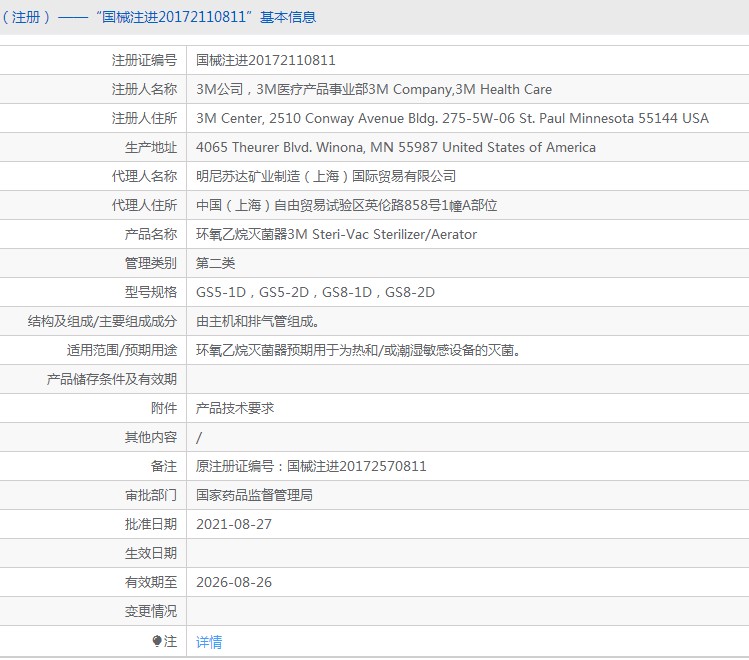The height and width of the screenshot is (660, 749).
Task: Click the 审批部门 label
Action: point(151,495)
